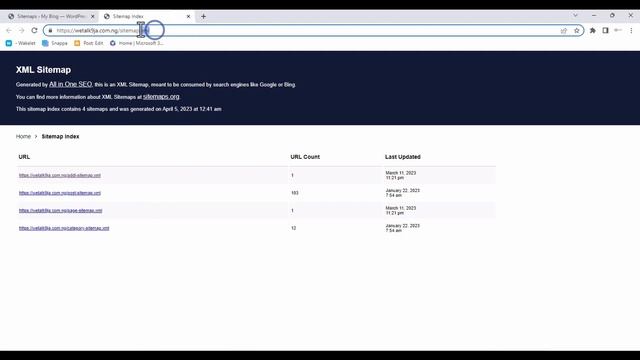Open the Post Edit bookmark
The height and width of the screenshot is (360, 640).
[x=89, y=43]
